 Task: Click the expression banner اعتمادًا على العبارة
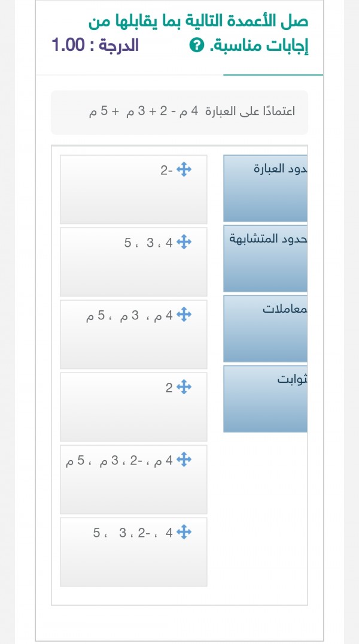[180, 113]
